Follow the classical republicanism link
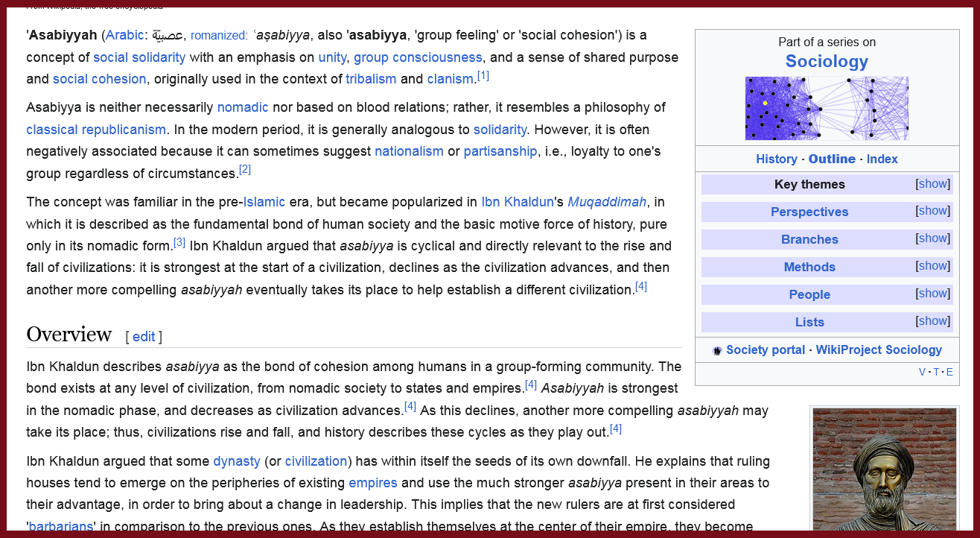This screenshot has height=538, width=980. point(96,130)
